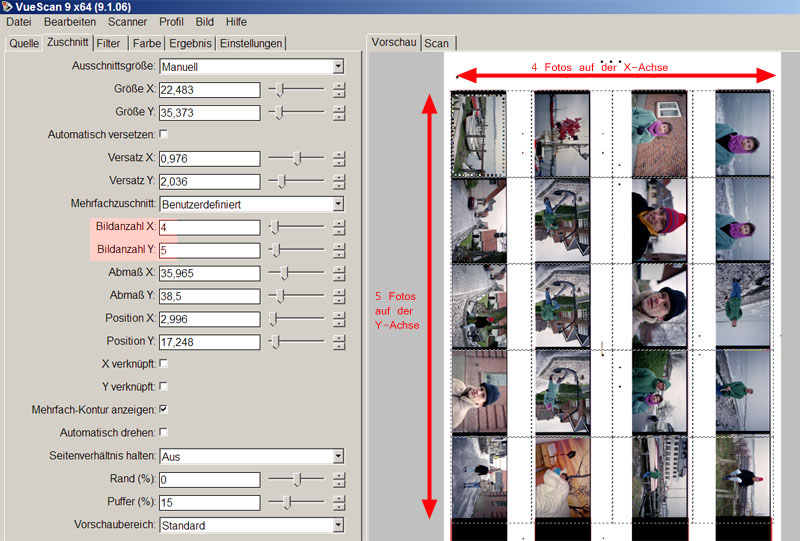The image size is (800, 541).
Task: Decrease Bildanzahl Y with stepper down arrow
Action: coord(339,254)
